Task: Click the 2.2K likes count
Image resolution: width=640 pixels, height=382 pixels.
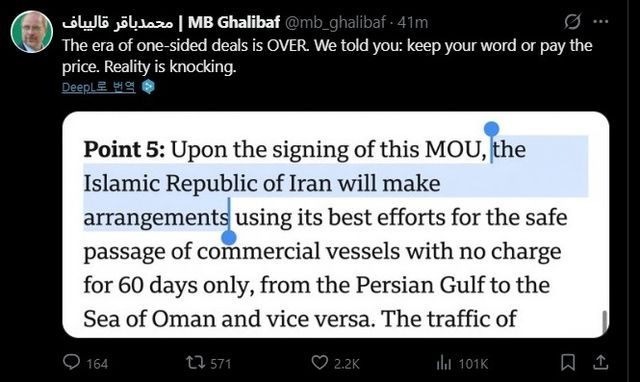Action: pyautogui.click(x=347, y=363)
